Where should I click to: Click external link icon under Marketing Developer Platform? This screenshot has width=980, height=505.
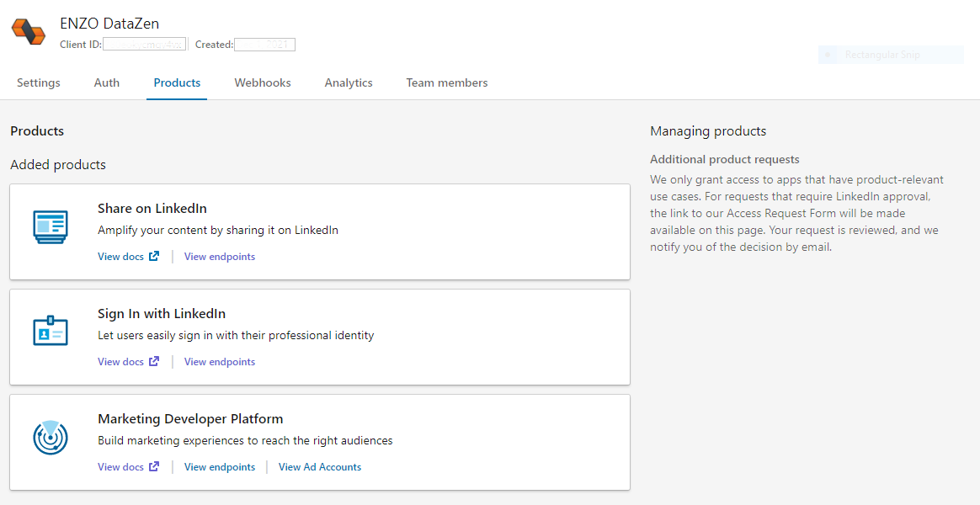pos(154,467)
